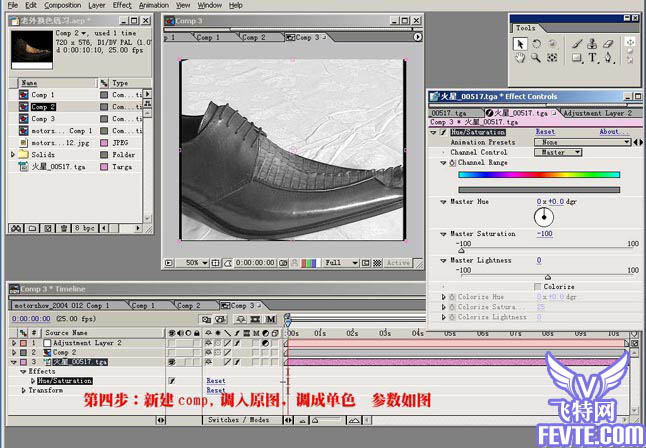The width and height of the screenshot is (646, 448).
Task: Reset Hue/Saturation in Timeline
Action: pyautogui.click(x=216, y=381)
